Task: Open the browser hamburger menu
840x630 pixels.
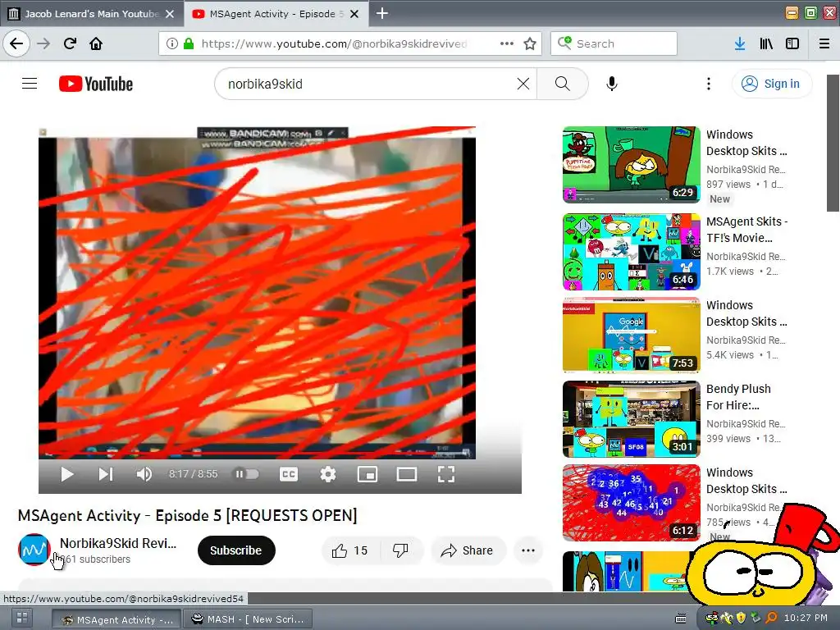Action: (824, 43)
